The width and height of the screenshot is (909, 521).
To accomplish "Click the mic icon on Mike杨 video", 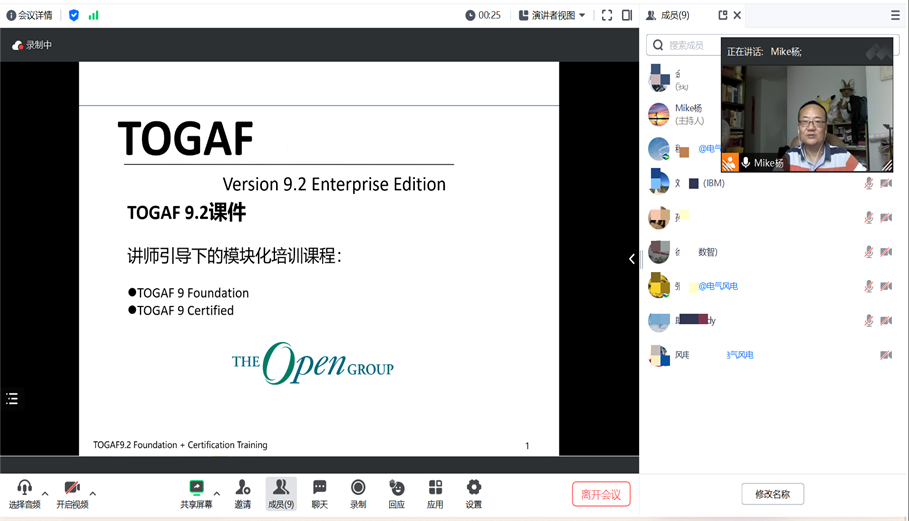I will pyautogui.click(x=746, y=163).
